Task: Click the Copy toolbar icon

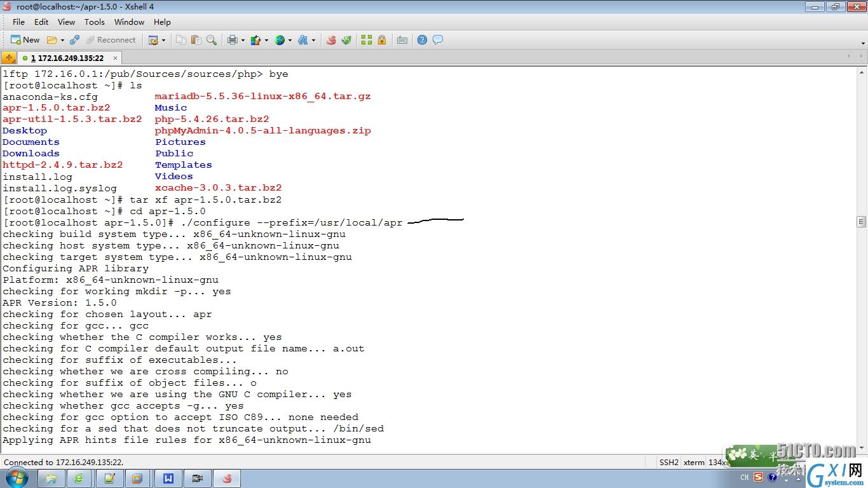Action: pyautogui.click(x=181, y=40)
